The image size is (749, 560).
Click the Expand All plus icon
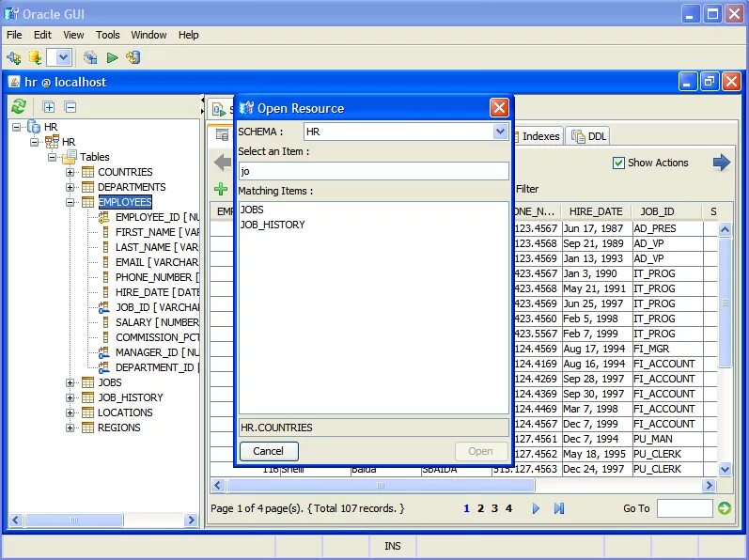click(x=48, y=107)
